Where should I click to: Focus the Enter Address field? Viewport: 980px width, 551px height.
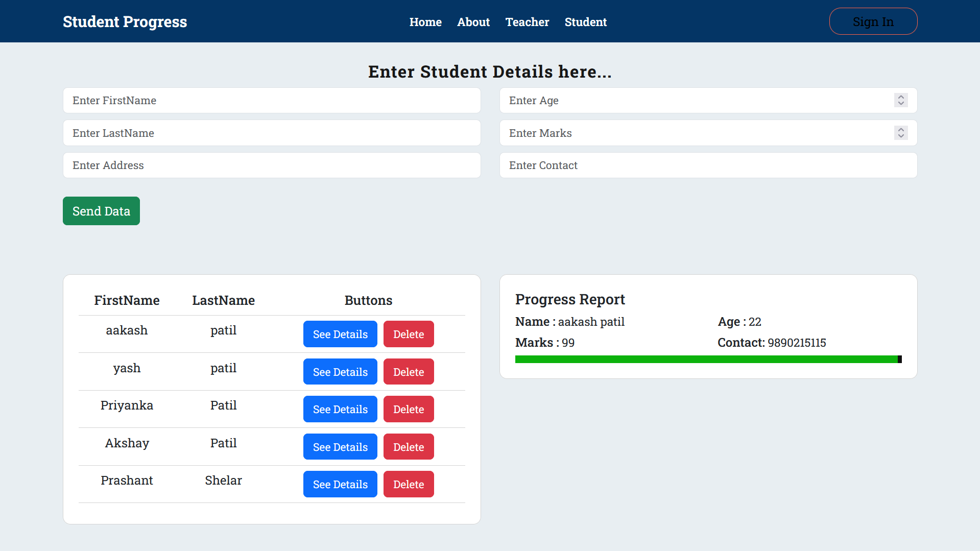[x=272, y=165]
